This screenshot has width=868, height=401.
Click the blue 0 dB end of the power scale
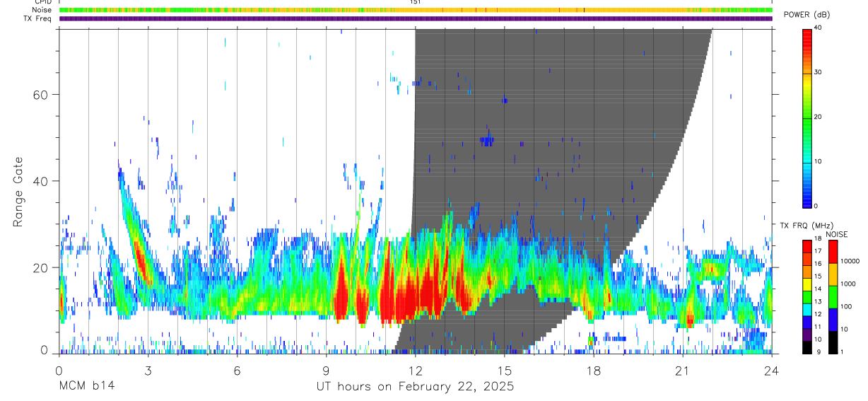807,202
